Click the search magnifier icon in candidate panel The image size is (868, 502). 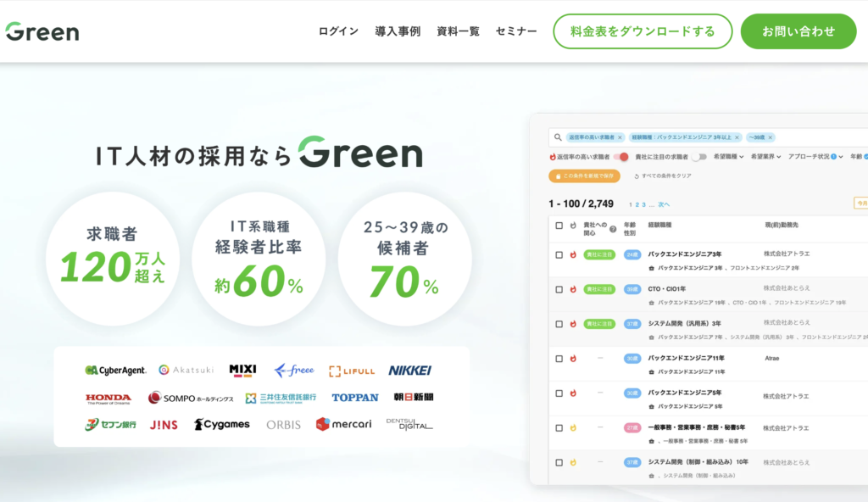[x=558, y=137]
